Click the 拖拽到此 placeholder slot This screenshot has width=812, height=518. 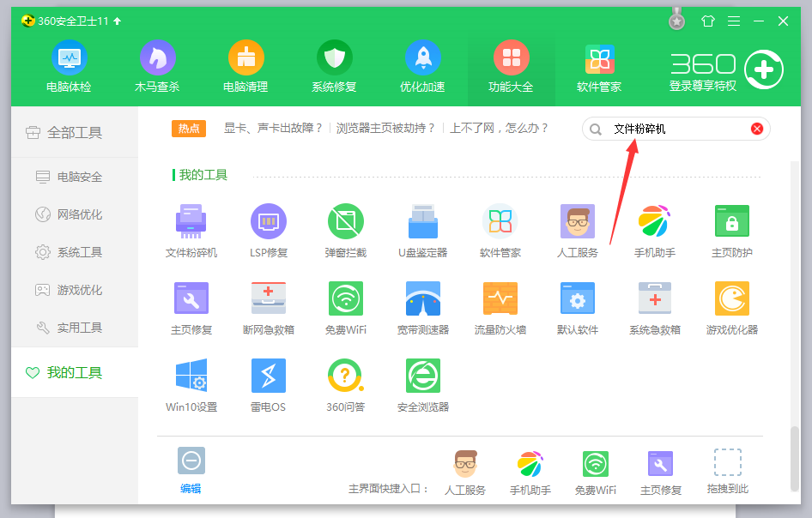coord(728,472)
